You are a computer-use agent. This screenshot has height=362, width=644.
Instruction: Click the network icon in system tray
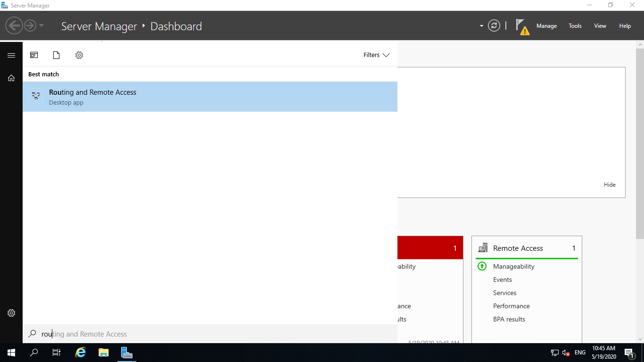pos(555,353)
